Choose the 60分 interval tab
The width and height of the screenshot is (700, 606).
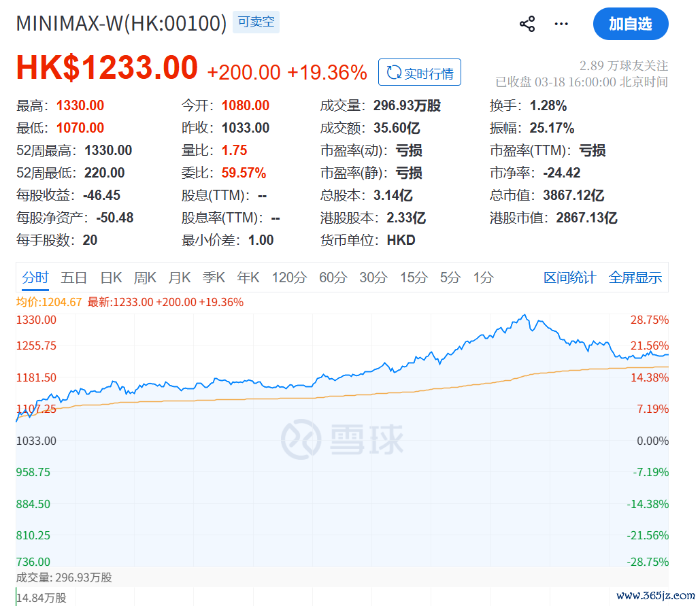pos(333,277)
